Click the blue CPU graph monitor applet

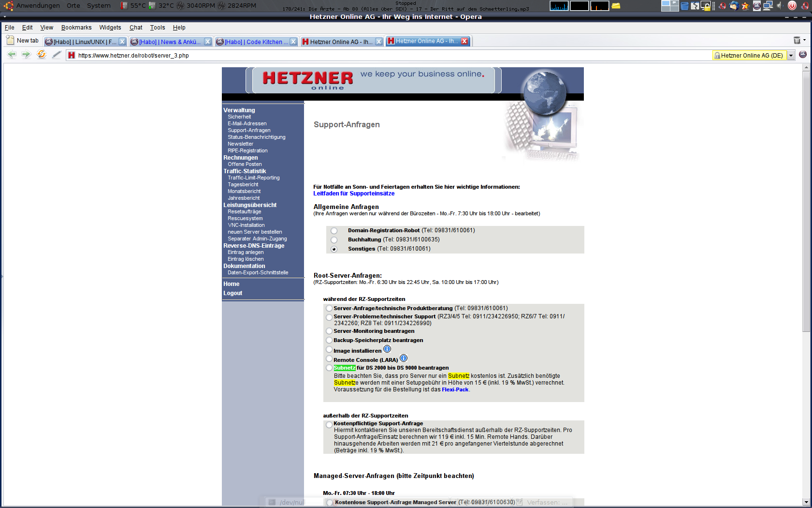coord(559,6)
